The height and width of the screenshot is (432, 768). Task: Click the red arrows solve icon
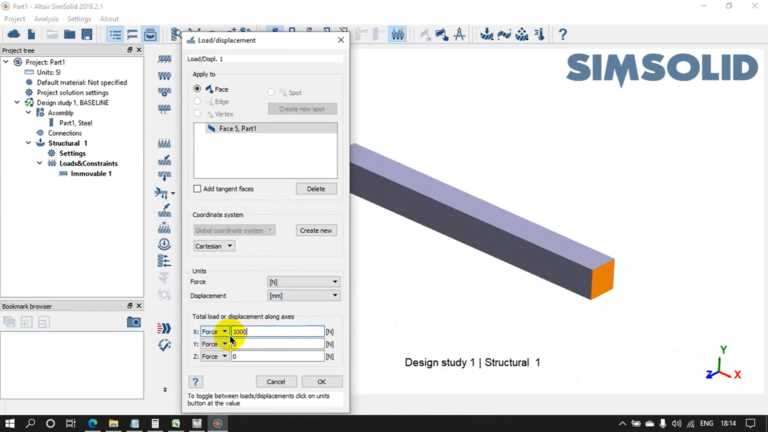tap(165, 328)
